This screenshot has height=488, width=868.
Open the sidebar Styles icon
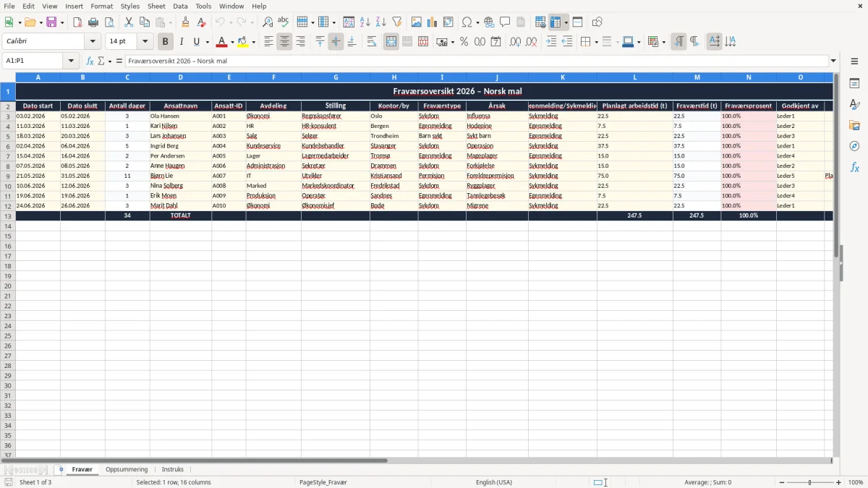tap(854, 105)
